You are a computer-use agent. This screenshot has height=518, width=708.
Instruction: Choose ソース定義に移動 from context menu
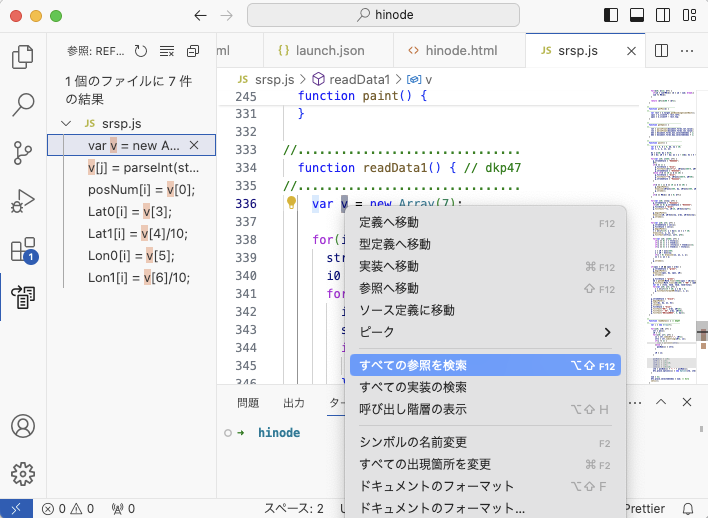(485, 310)
